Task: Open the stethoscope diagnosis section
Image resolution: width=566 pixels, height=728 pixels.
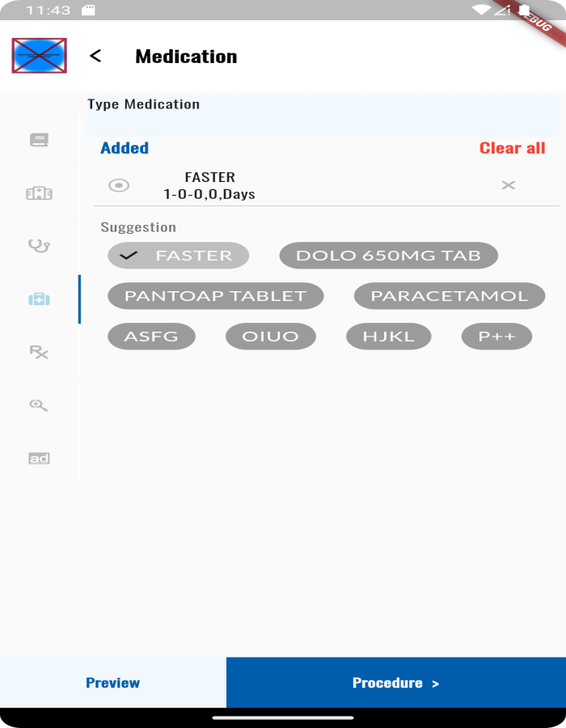Action: point(38,246)
